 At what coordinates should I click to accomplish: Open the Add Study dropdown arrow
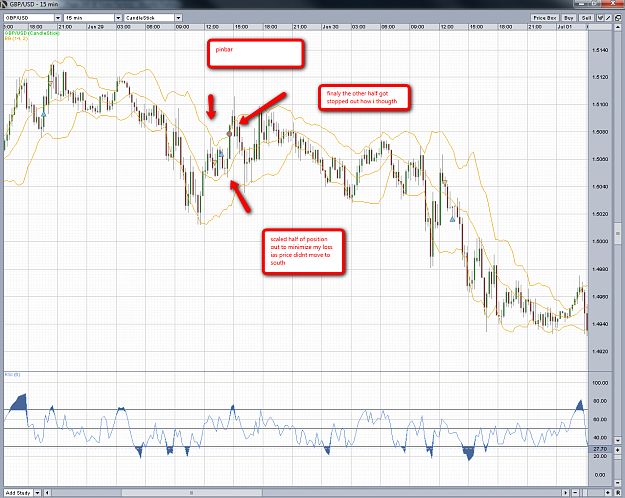click(x=37, y=493)
